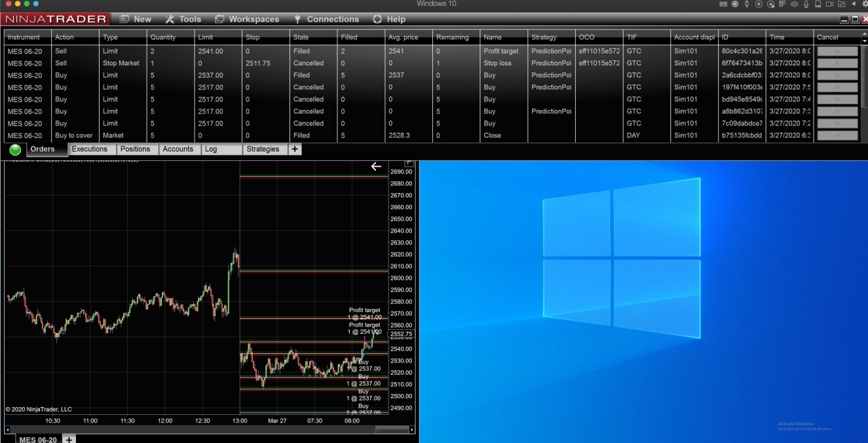Open the Tools menu

pyautogui.click(x=183, y=19)
